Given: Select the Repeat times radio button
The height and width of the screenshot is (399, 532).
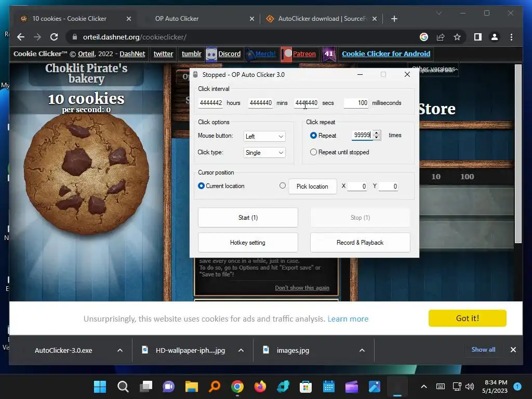Looking at the screenshot, I should point(313,136).
